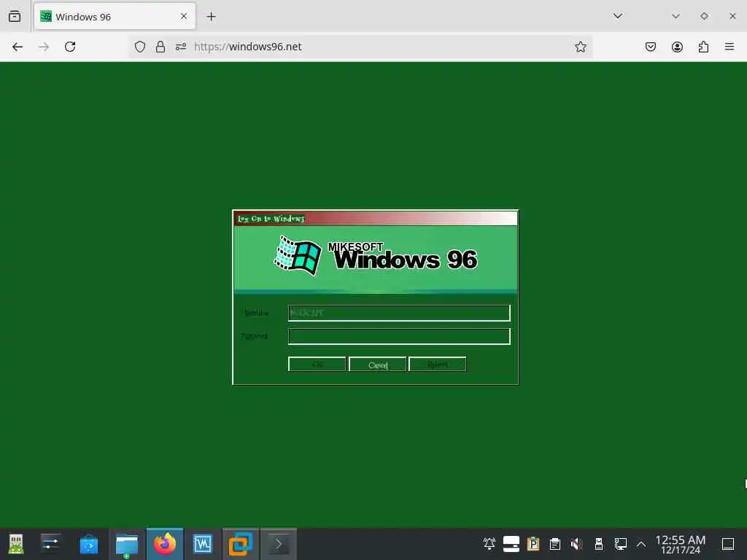Image resolution: width=747 pixels, height=560 pixels.
Task: Click Cancel in the logon dialog
Action: 377,365
